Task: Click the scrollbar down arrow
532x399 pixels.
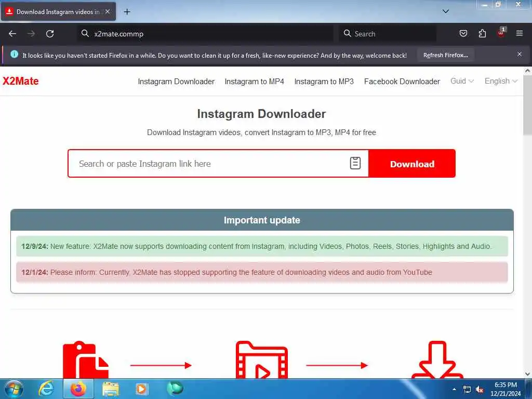Action: point(527,374)
